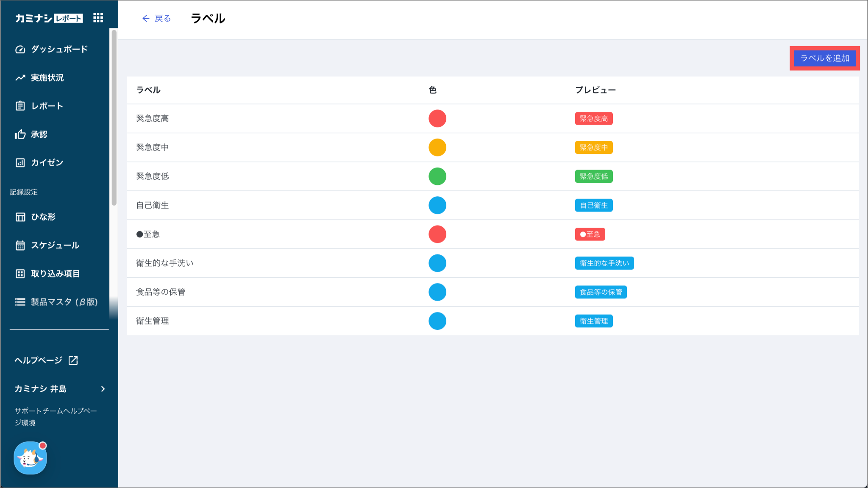Click the 承認 thumbs-up icon
Viewport: 868px width, 488px height.
coord(20,134)
